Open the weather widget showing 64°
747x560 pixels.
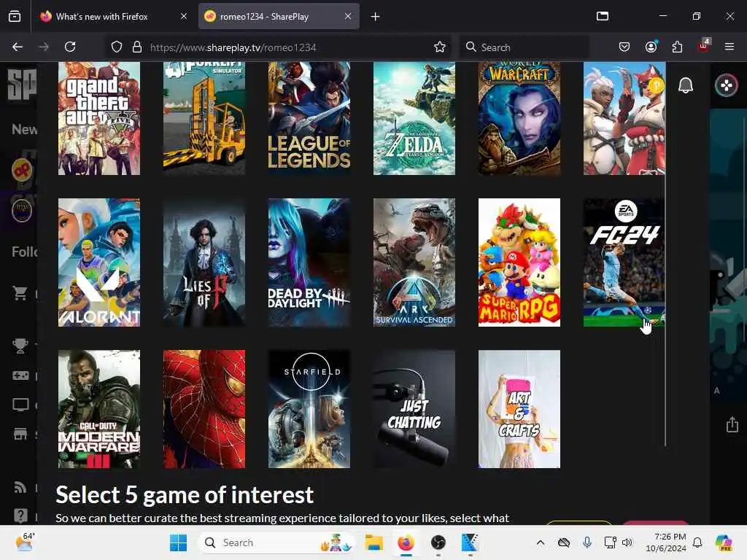[x=25, y=542]
